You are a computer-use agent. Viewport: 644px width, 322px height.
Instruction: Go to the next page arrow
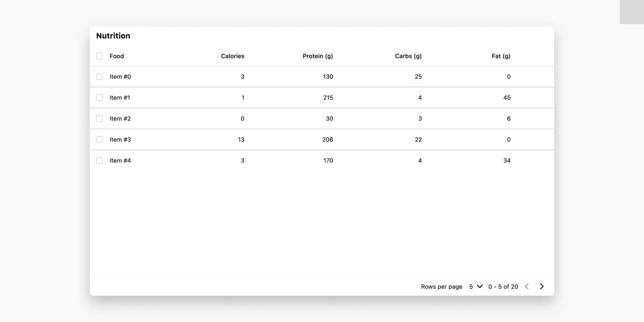click(x=542, y=287)
